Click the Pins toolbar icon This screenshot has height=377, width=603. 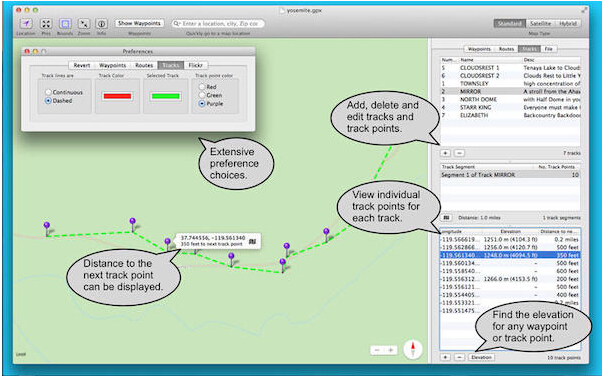pos(46,24)
